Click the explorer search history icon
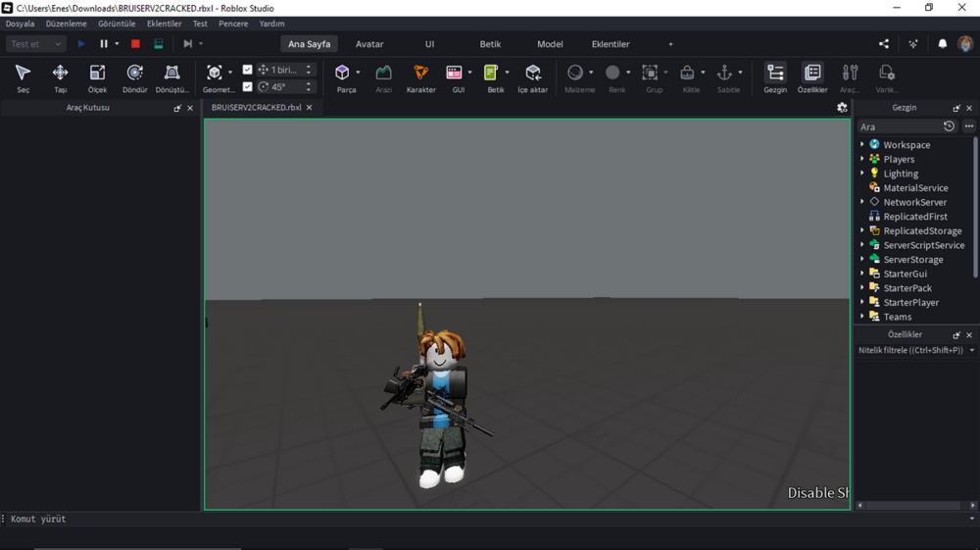Screen dimensions: 980x550 pos(949,126)
